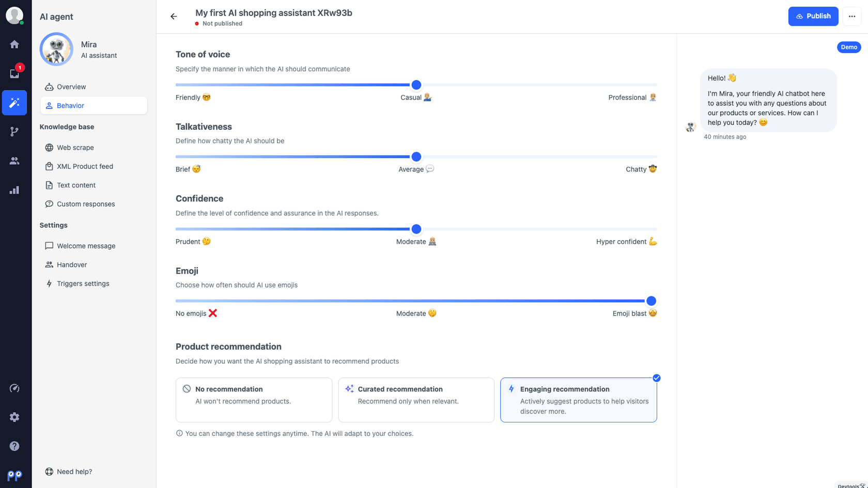
Task: Click the Average talkativeness label
Action: point(416,169)
